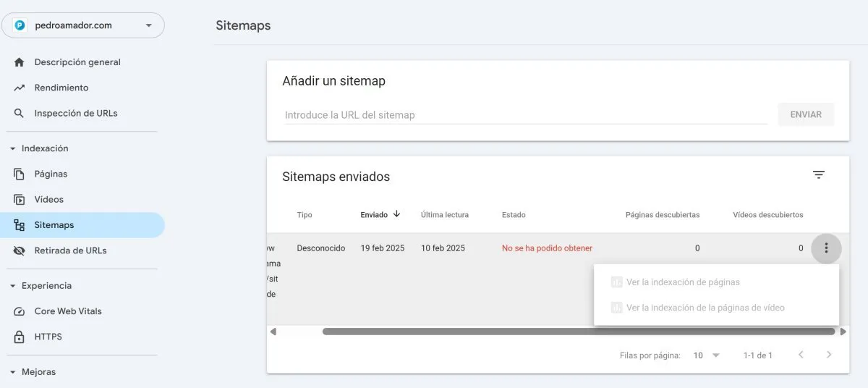The width and height of the screenshot is (868, 388).
Task: Click the horizontal scrollbar thumb of the table
Action: [579, 332]
